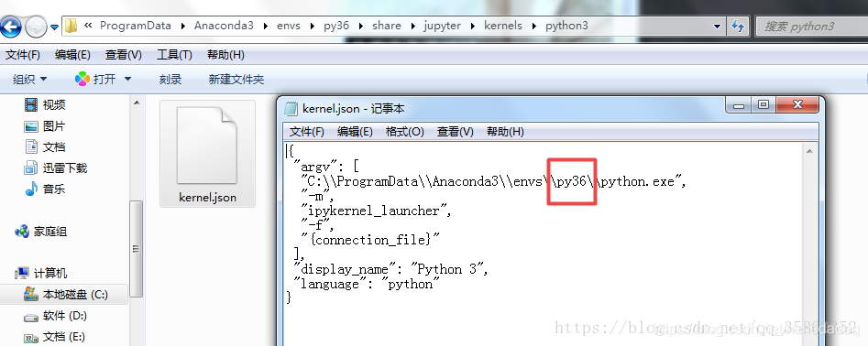Open Explorer 工具(T) menu
Screen dimensions: 868x346
click(x=174, y=55)
